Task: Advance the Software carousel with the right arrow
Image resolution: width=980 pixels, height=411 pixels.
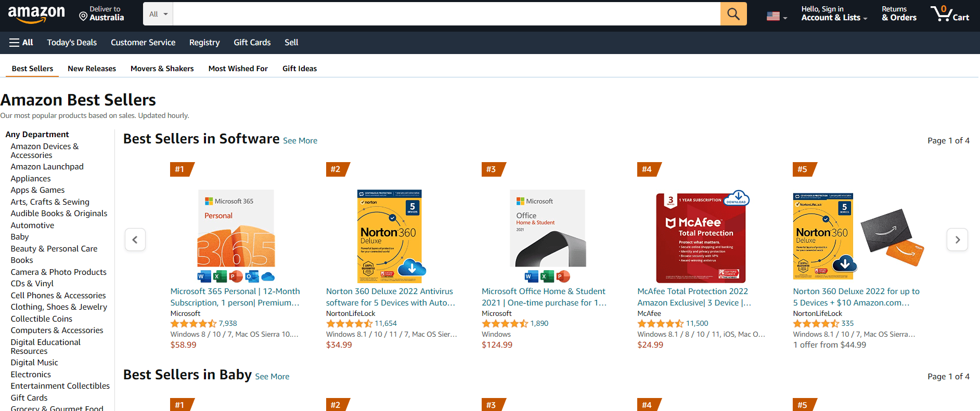Action: (957, 240)
